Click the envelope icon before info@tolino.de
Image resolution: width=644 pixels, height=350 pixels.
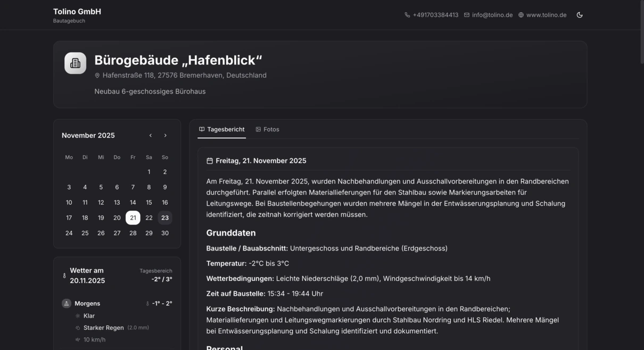(466, 15)
